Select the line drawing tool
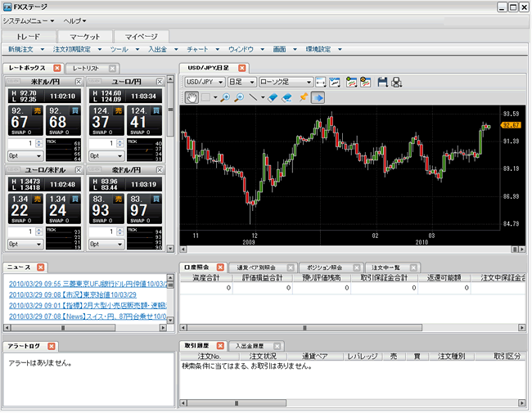532x413 pixels. 253,97
